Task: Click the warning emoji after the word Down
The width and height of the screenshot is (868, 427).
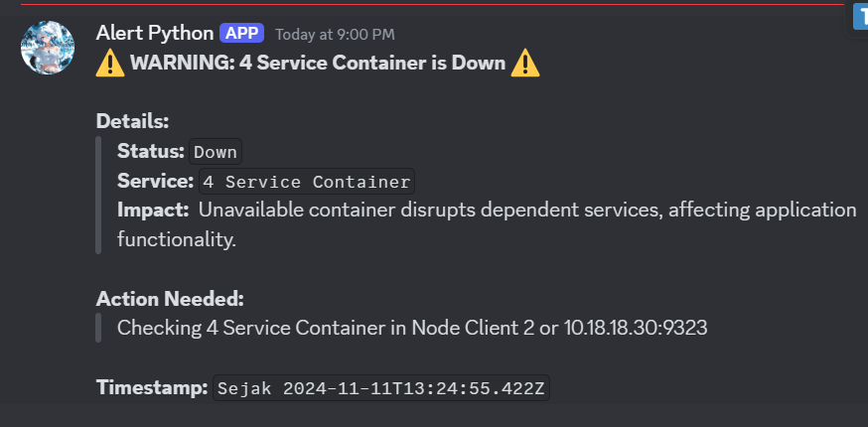Action: 525,65
